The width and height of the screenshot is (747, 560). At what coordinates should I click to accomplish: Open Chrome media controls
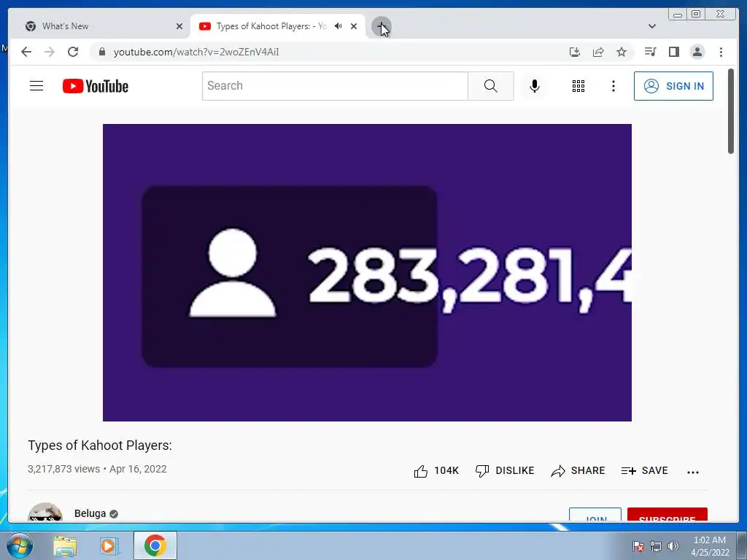650,52
